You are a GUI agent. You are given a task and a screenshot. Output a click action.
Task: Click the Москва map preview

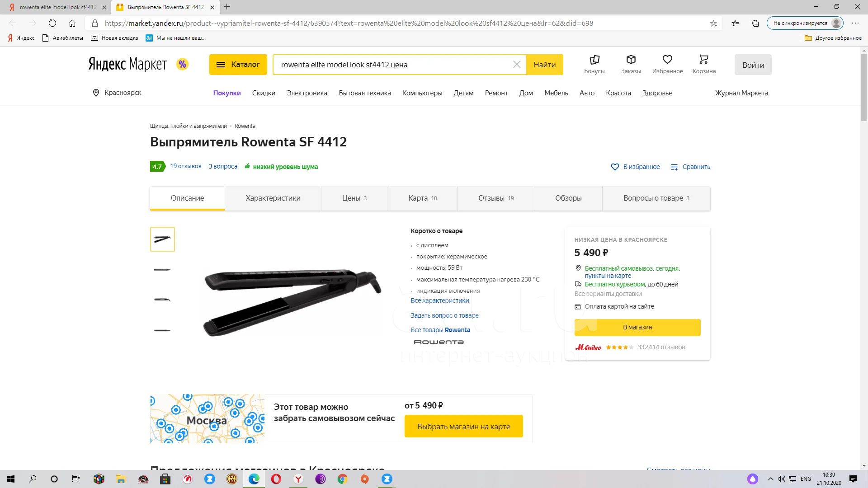coord(208,418)
